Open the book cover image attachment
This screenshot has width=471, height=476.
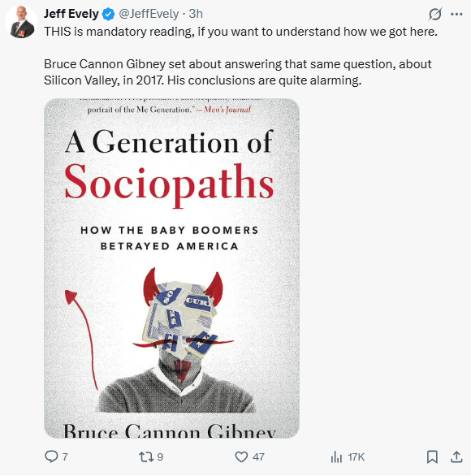click(172, 268)
